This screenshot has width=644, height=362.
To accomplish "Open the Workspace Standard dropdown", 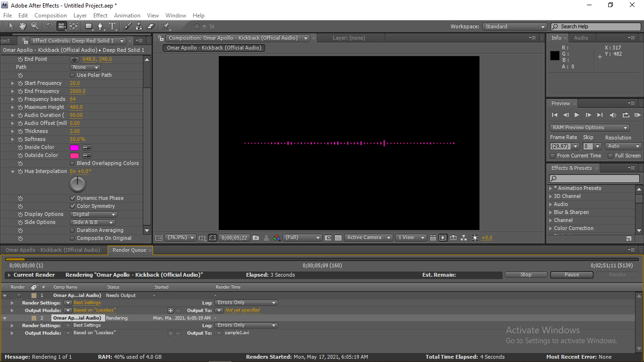I will (x=514, y=27).
